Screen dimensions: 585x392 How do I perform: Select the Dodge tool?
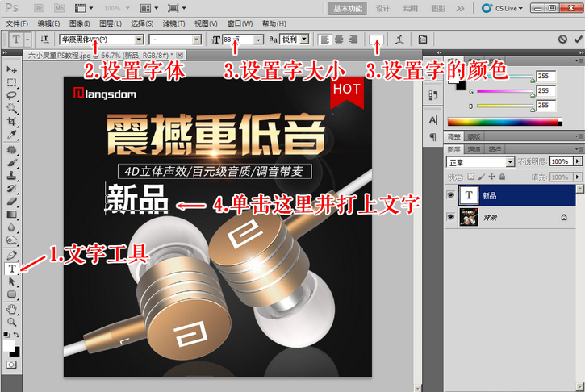click(11, 240)
